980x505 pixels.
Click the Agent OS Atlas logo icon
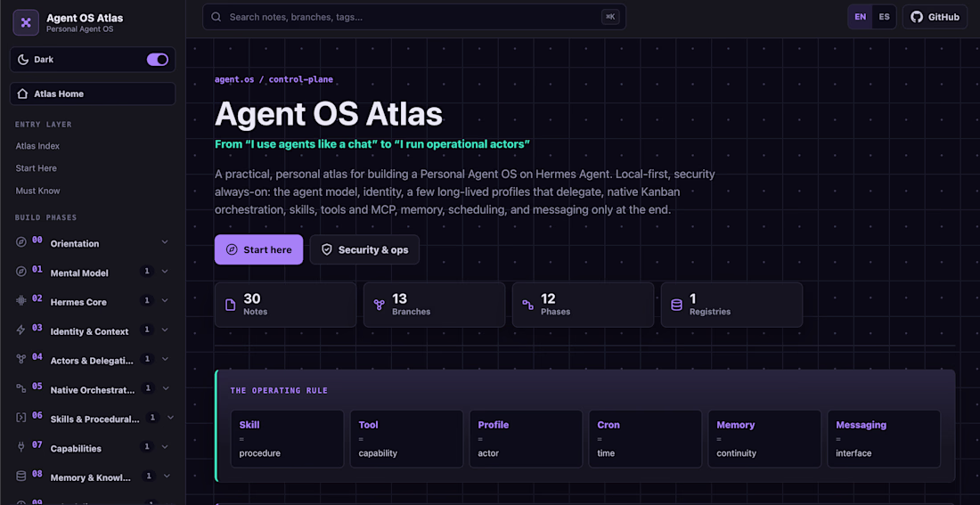coord(26,22)
